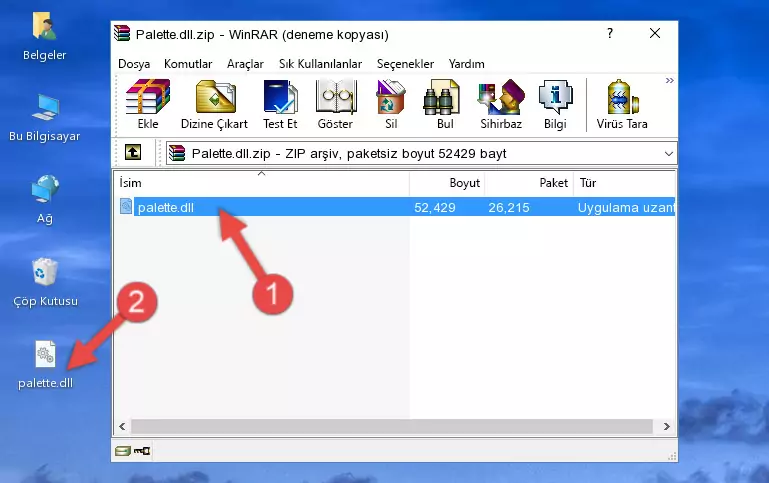Click the 52,429 size value
This screenshot has width=769, height=483.
[435, 207]
